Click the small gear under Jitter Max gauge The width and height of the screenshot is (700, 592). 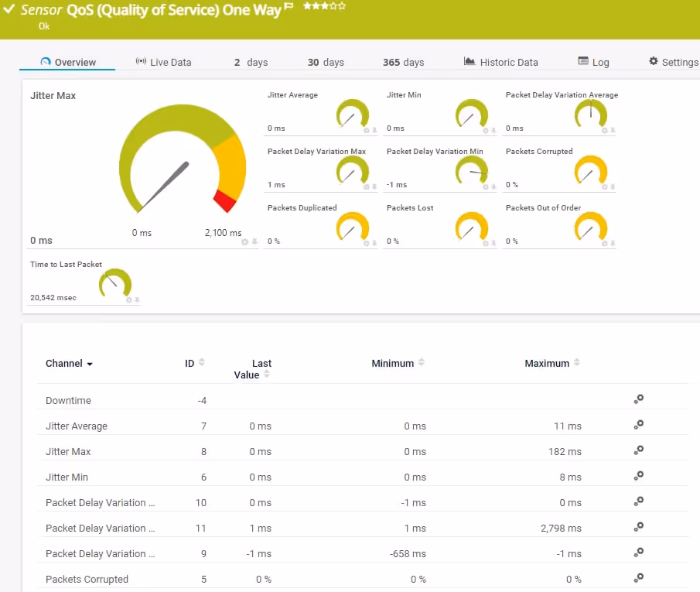pyautogui.click(x=245, y=242)
